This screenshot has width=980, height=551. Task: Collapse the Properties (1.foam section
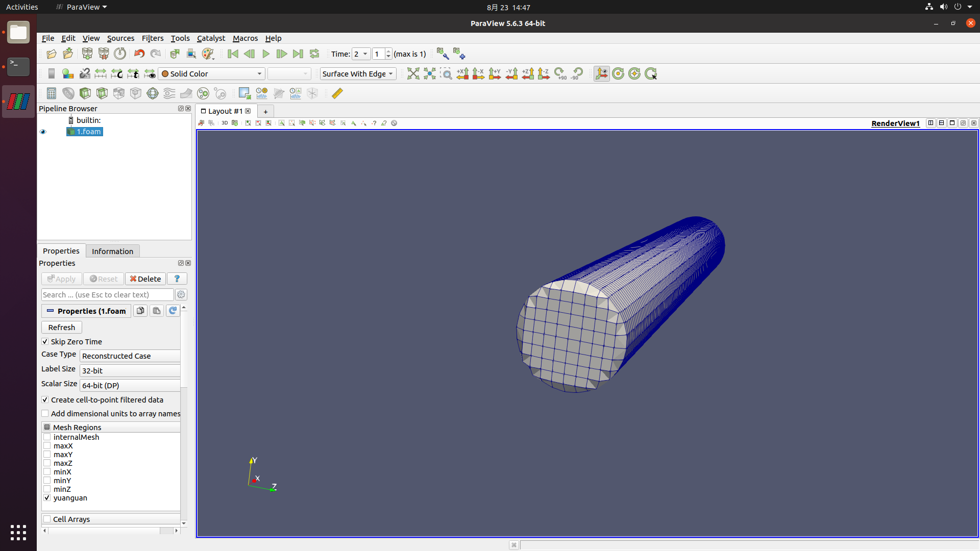pyautogui.click(x=50, y=311)
